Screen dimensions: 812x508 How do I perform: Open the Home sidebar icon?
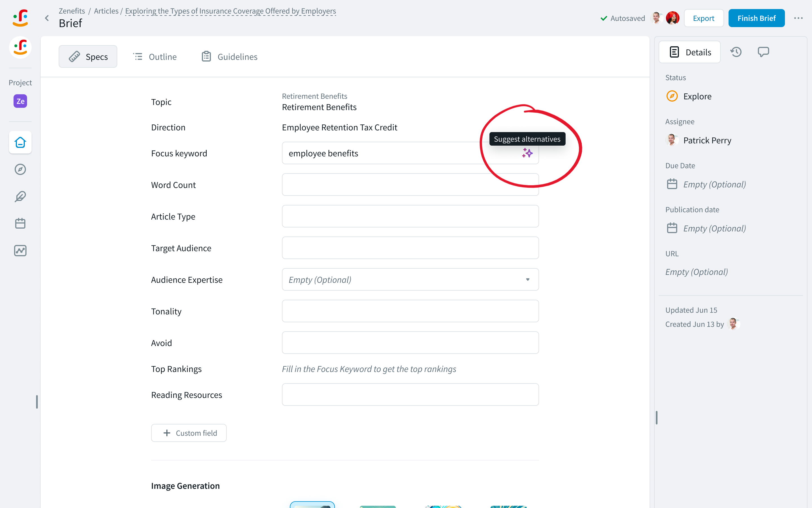click(20, 143)
